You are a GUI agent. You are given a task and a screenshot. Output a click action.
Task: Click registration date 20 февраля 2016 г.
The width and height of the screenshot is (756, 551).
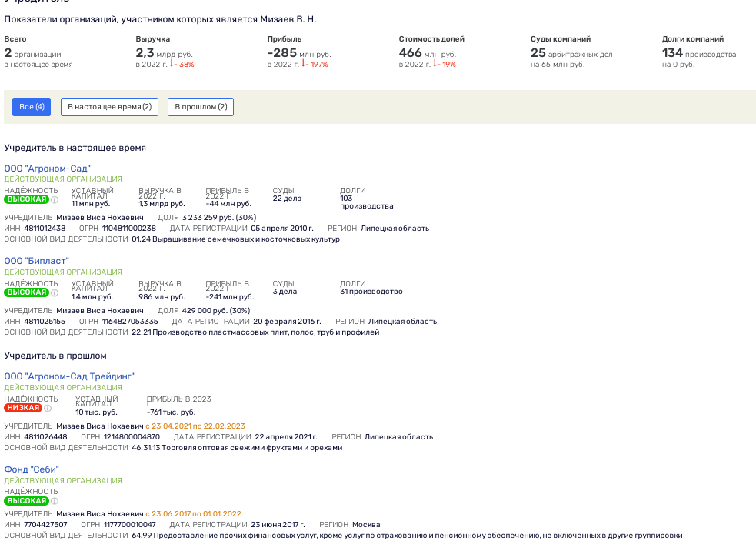287,322
